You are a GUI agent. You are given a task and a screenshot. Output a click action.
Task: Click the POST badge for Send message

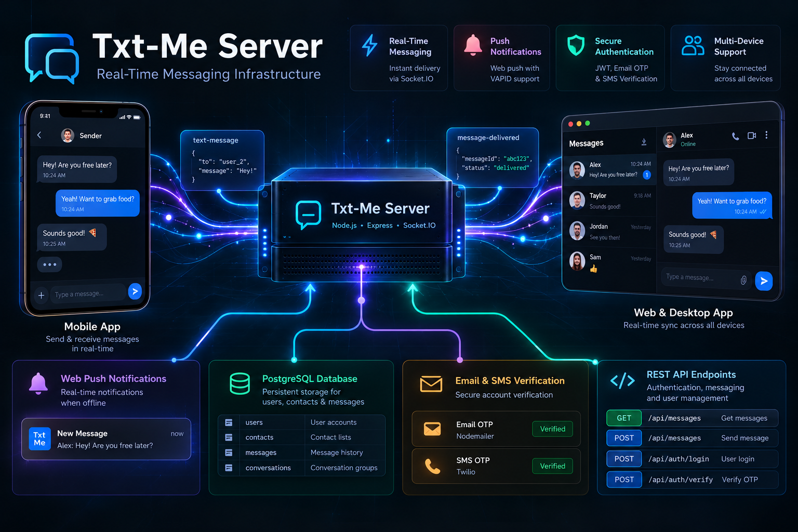coord(624,438)
